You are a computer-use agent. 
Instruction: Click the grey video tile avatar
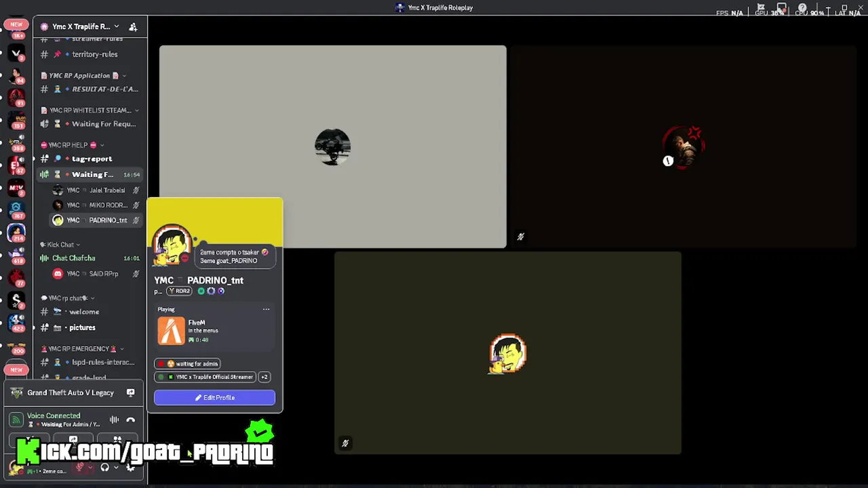332,146
